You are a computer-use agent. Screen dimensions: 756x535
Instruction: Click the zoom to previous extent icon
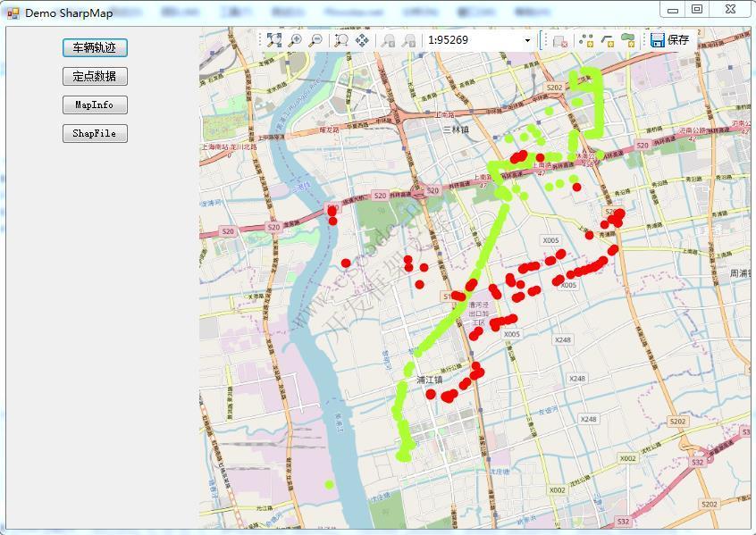pos(388,39)
